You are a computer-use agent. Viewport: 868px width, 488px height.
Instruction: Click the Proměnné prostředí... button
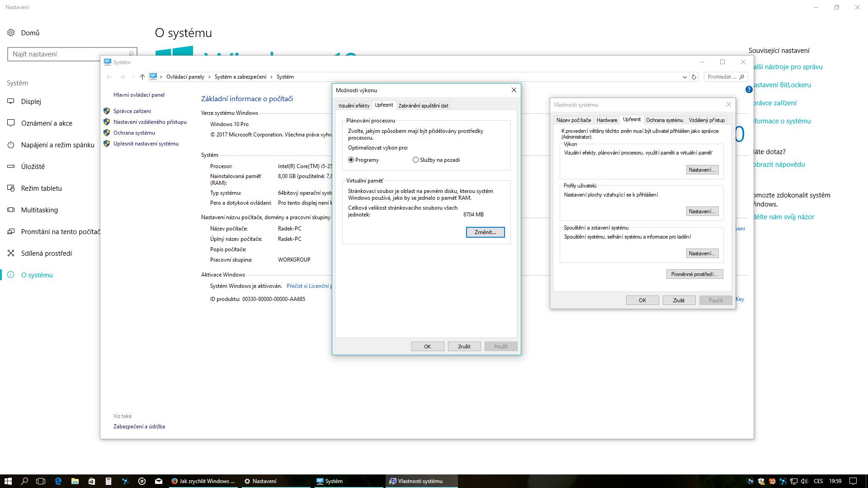[694, 274]
